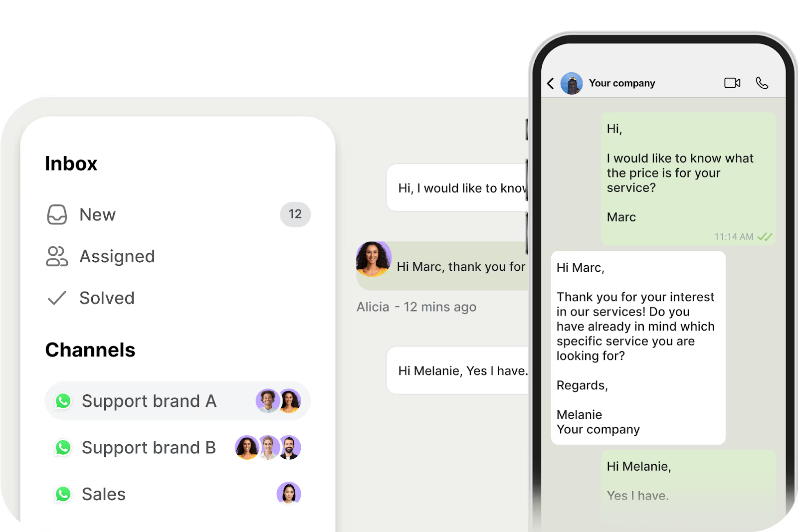Image resolution: width=798 pixels, height=532 pixels.
Task: Tap the green 'Hi Melanie, Yes I have.' bubble
Action: pyautogui.click(x=688, y=486)
